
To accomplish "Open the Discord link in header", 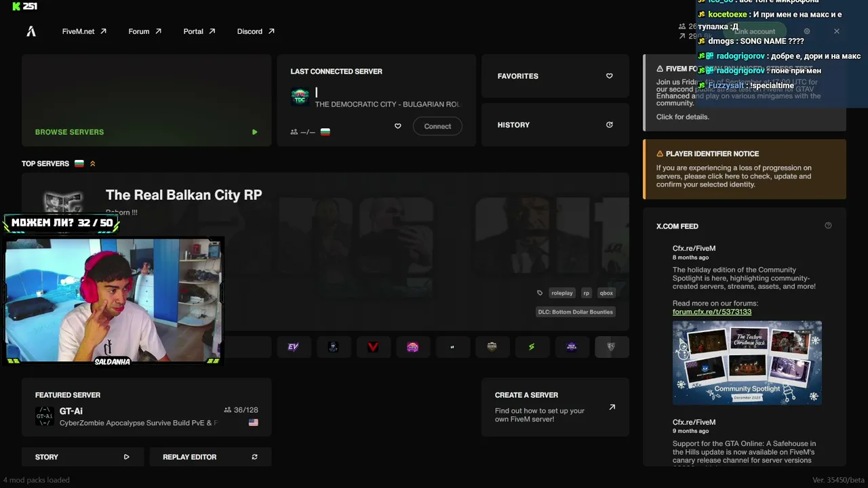I will (256, 31).
